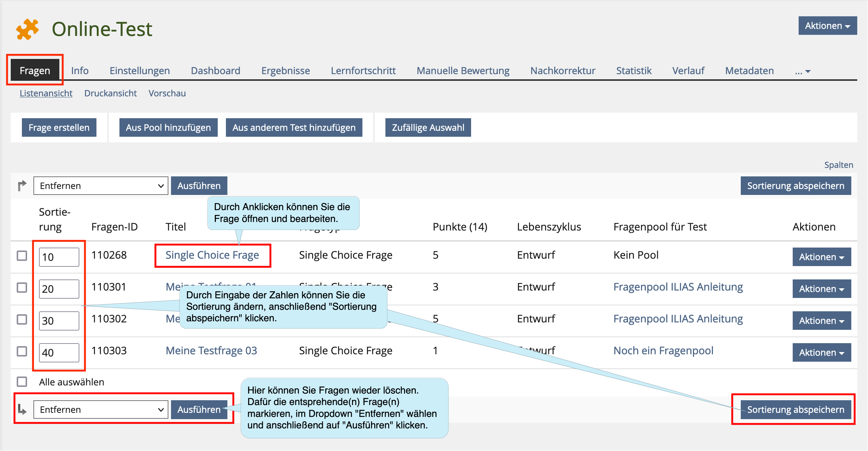Open 'Fragenpool ILIAS Anleitung' link for question 110301
Viewport: 868px width, 451px height.
click(x=678, y=287)
